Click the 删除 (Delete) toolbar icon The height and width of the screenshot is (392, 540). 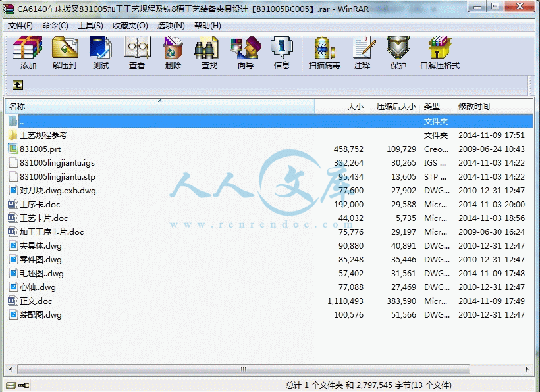(173, 52)
